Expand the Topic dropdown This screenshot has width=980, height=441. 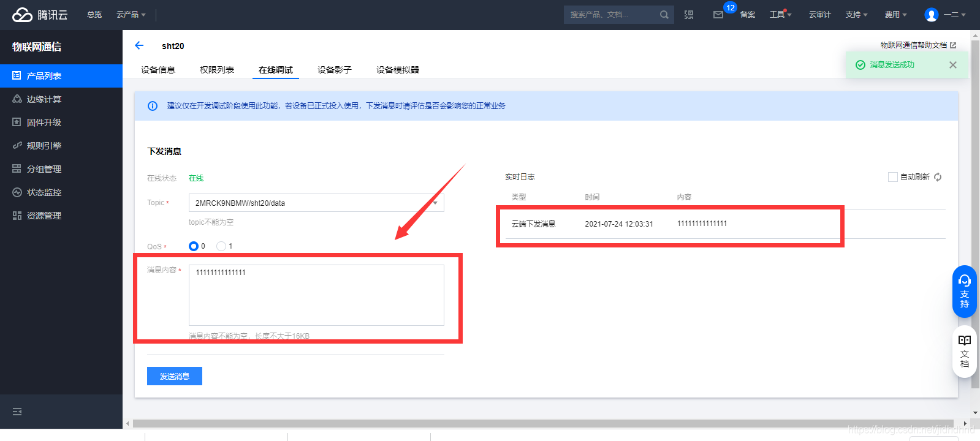[x=316, y=203]
